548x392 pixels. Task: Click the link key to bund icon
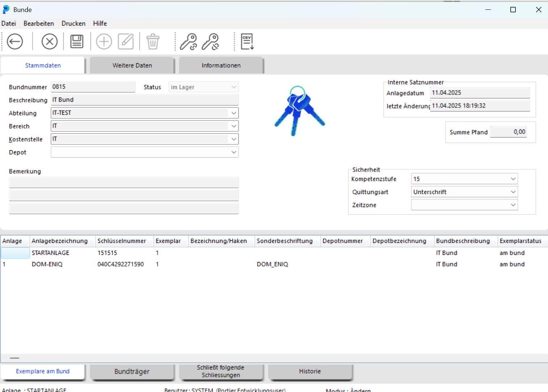tap(188, 42)
